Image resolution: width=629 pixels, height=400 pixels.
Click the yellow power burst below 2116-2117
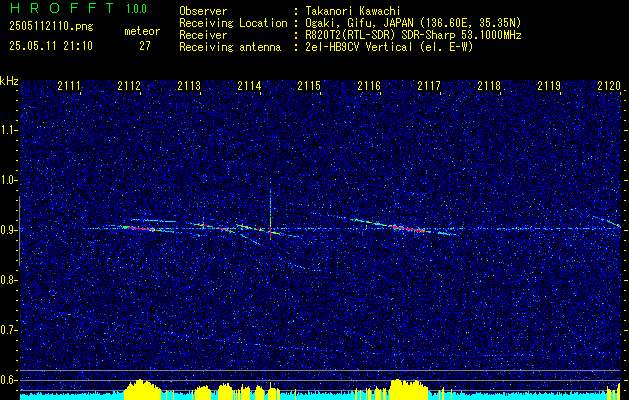[x=409, y=390]
